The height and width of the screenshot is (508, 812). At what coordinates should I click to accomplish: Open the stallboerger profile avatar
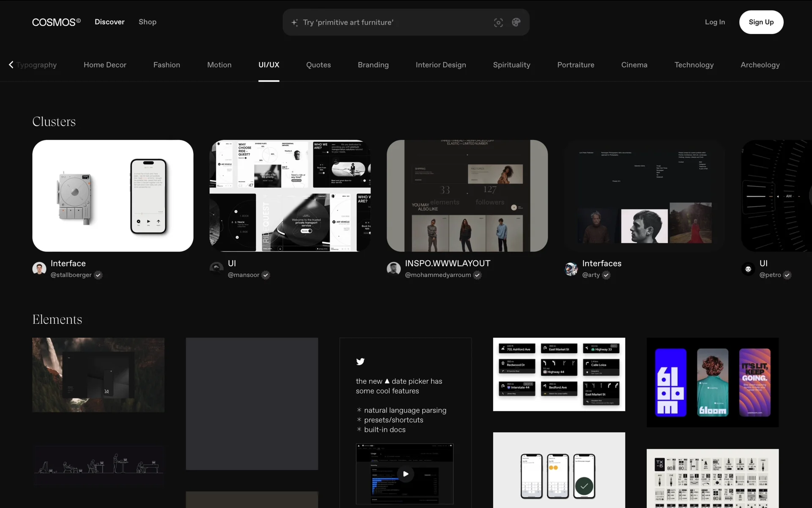tap(39, 268)
